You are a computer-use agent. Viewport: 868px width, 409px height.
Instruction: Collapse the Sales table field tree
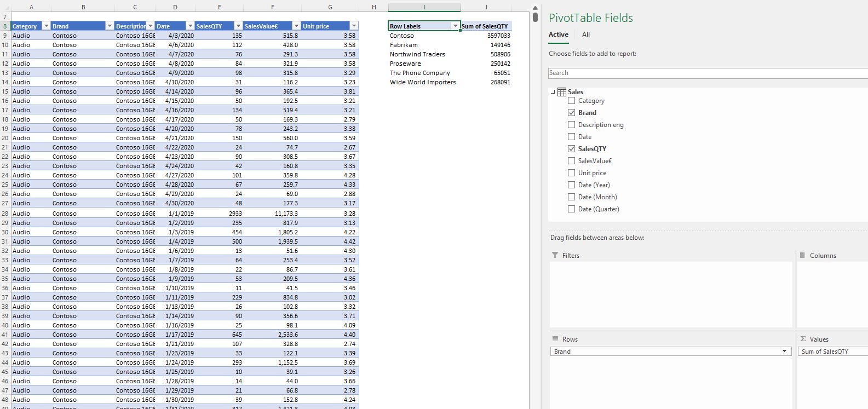pyautogui.click(x=553, y=92)
